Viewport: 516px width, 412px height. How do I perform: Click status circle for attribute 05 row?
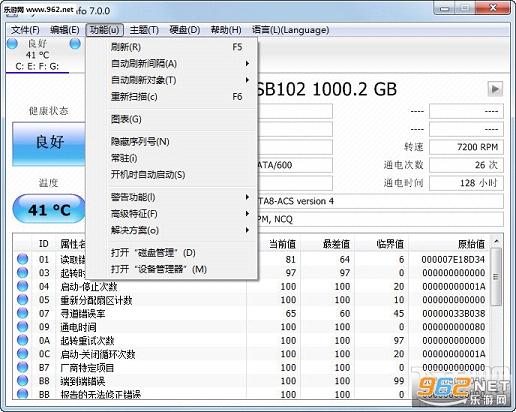tap(22, 300)
